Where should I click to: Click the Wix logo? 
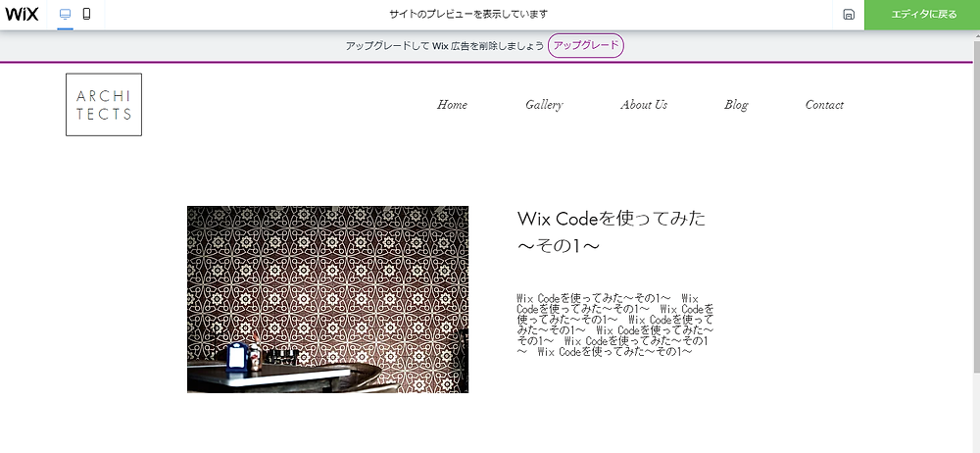(x=22, y=15)
